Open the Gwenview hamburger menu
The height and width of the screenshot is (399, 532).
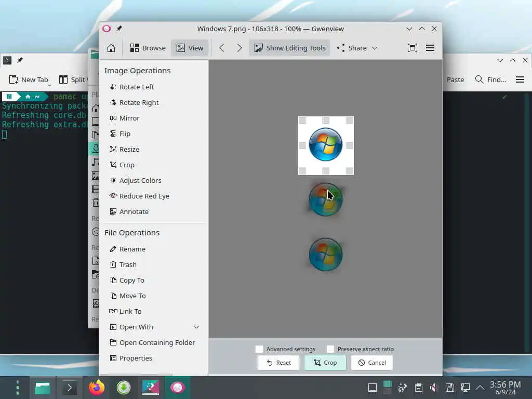point(430,48)
